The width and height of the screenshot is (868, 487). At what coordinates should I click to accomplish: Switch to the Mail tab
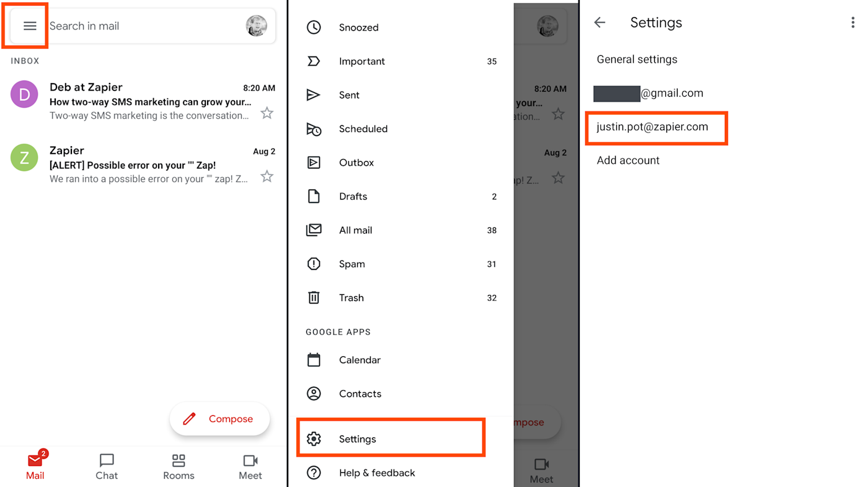[35, 466]
